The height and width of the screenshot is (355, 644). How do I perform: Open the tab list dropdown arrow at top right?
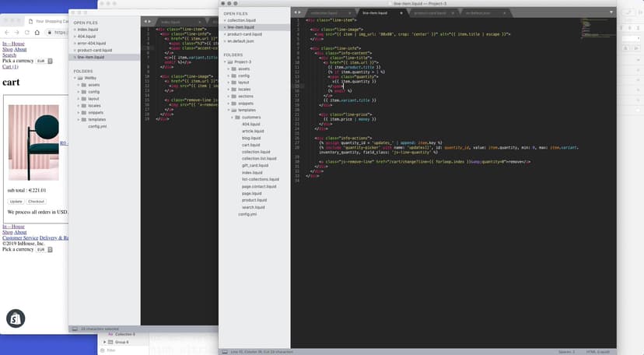(611, 13)
